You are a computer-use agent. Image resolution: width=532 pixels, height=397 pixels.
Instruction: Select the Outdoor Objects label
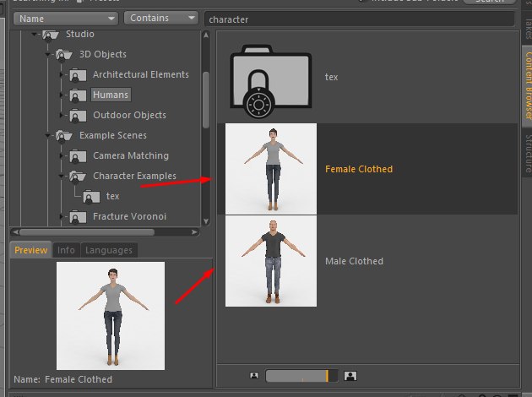click(x=129, y=115)
